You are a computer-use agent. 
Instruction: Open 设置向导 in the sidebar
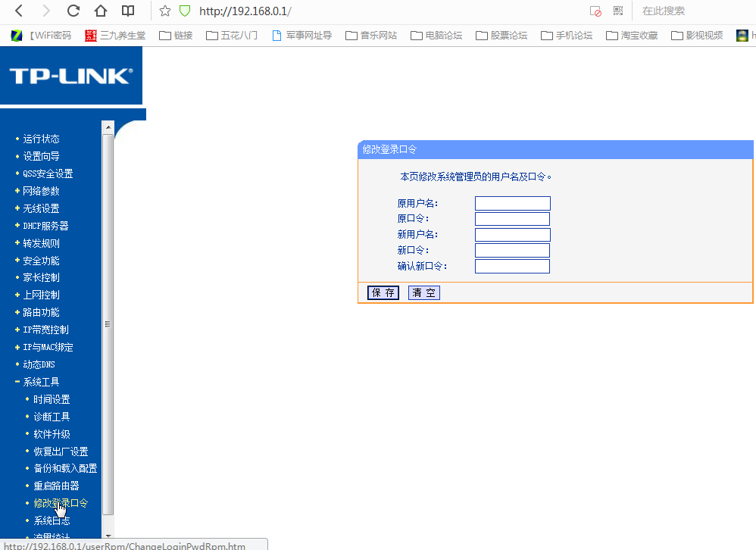41,156
